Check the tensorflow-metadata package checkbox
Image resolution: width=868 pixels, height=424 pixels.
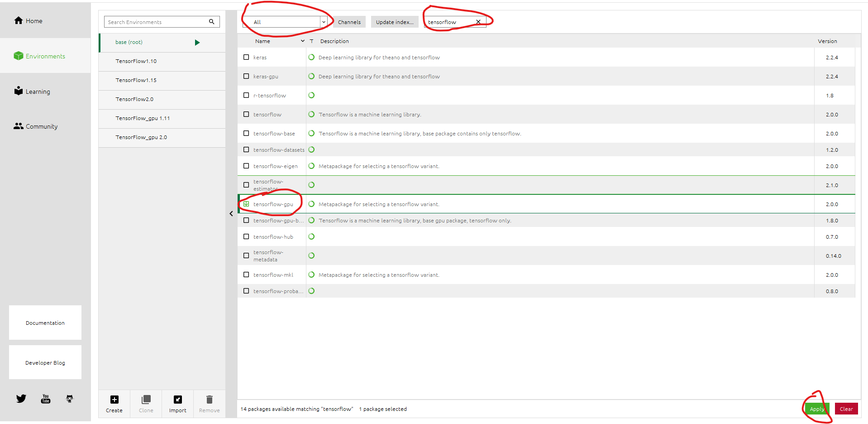(246, 255)
